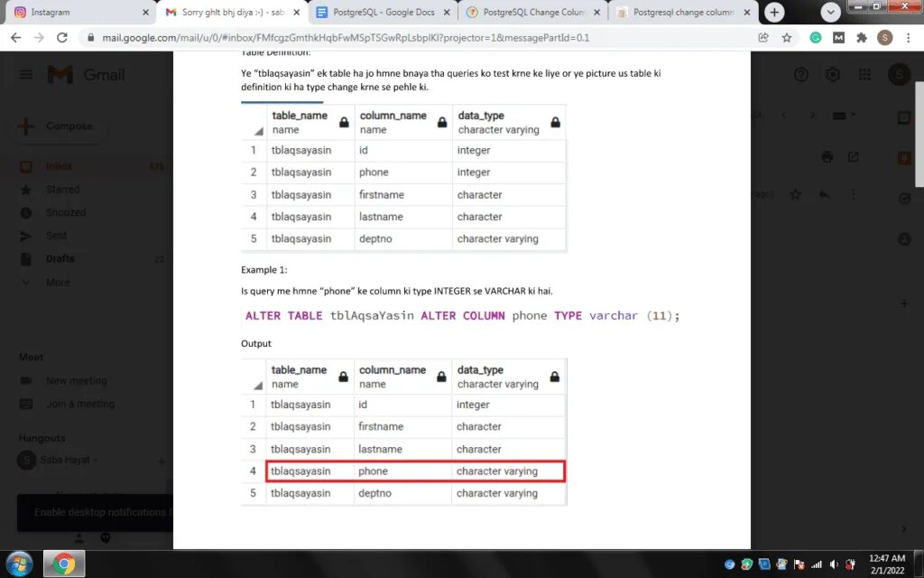Go to the older message arrow

[x=812, y=116]
